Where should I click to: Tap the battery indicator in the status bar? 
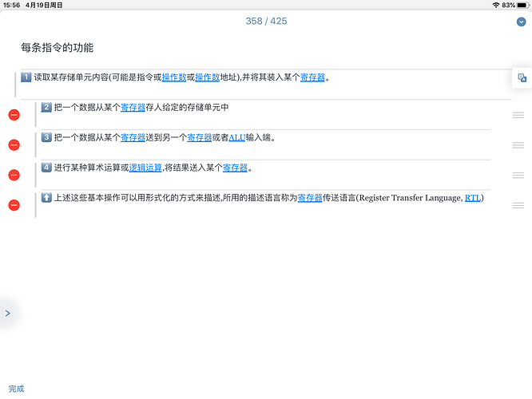(519, 5)
